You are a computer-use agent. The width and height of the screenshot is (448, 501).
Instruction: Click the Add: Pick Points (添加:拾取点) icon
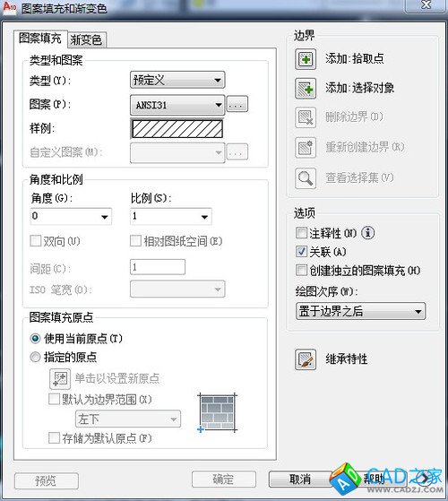(306, 59)
